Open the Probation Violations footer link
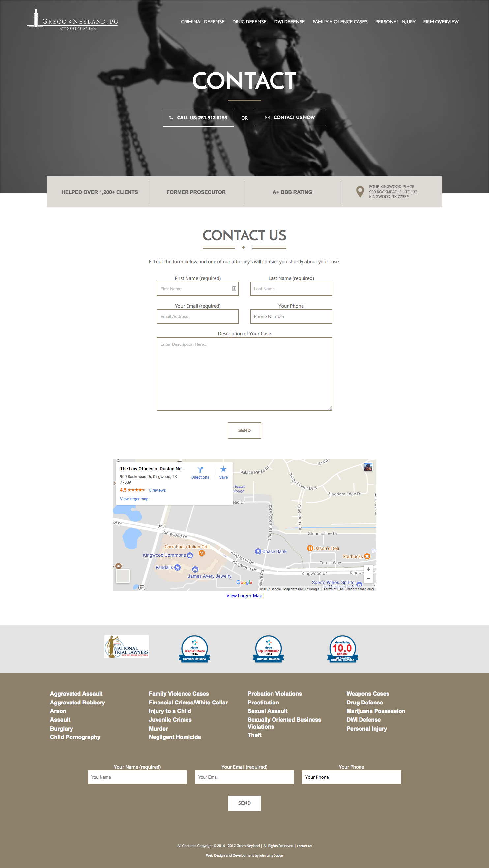The height and width of the screenshot is (868, 489). point(275,694)
